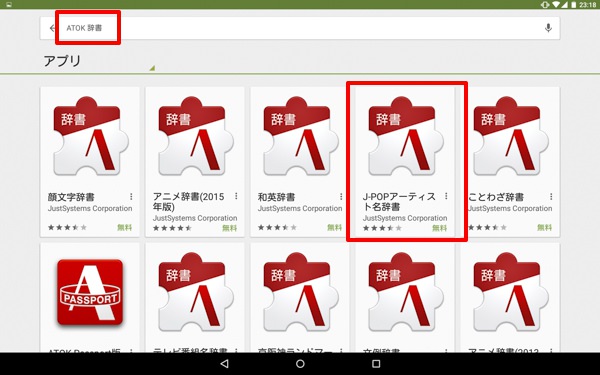Open the J-POPアーティスト名辞書 app icon

[406, 137]
